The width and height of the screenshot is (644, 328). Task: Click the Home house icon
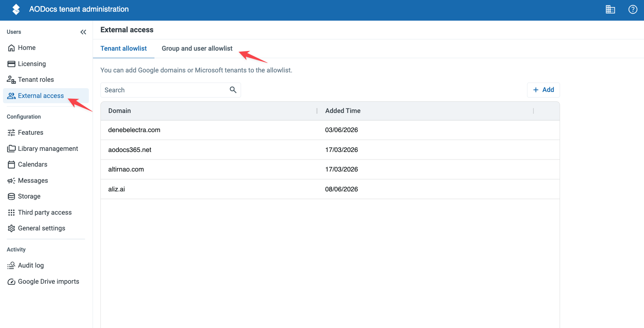point(12,48)
